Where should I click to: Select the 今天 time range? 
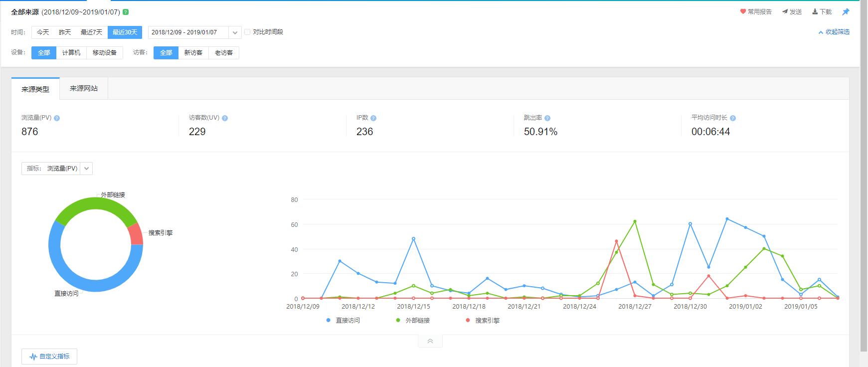coord(43,32)
